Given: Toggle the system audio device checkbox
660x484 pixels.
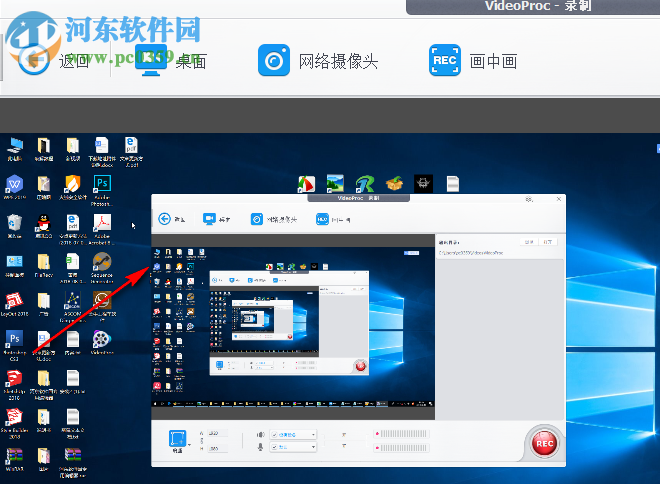Looking at the screenshot, I should [274, 435].
